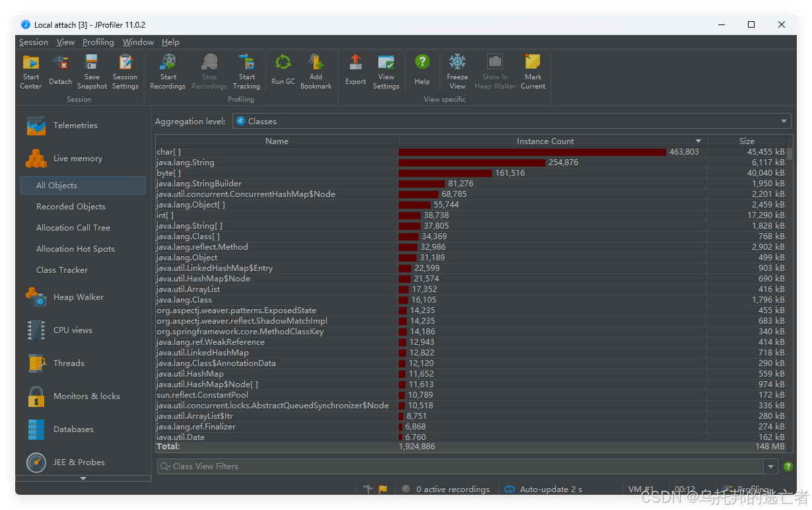Select the java.lang.String row

[x=471, y=163]
